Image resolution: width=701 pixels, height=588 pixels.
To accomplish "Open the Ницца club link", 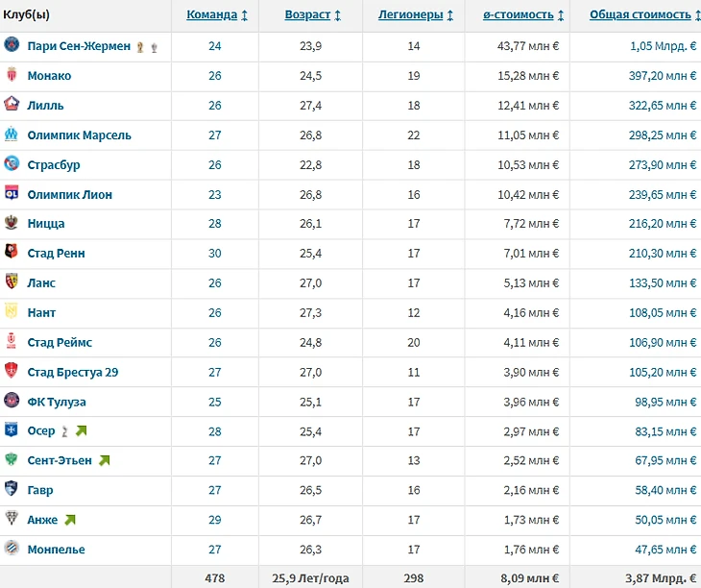I will click(x=46, y=224).
